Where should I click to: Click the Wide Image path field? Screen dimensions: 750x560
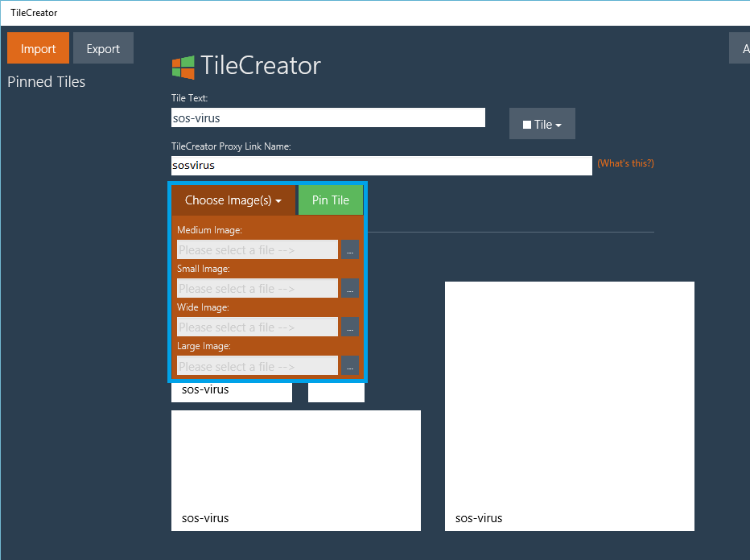coord(257,327)
